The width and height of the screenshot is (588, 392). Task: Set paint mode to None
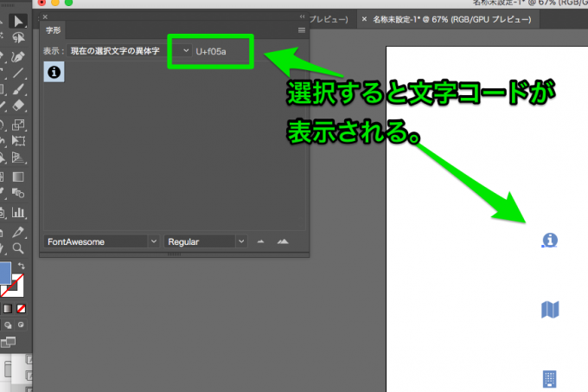coord(22,307)
